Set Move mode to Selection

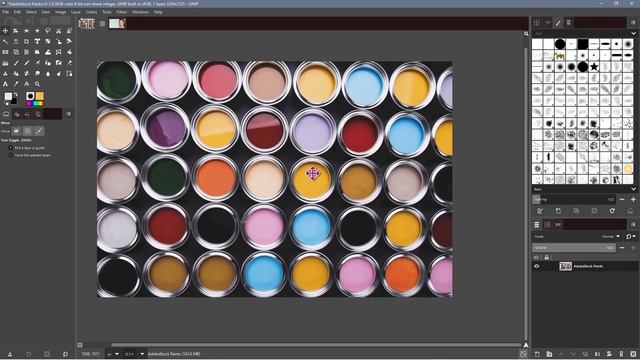click(x=27, y=131)
